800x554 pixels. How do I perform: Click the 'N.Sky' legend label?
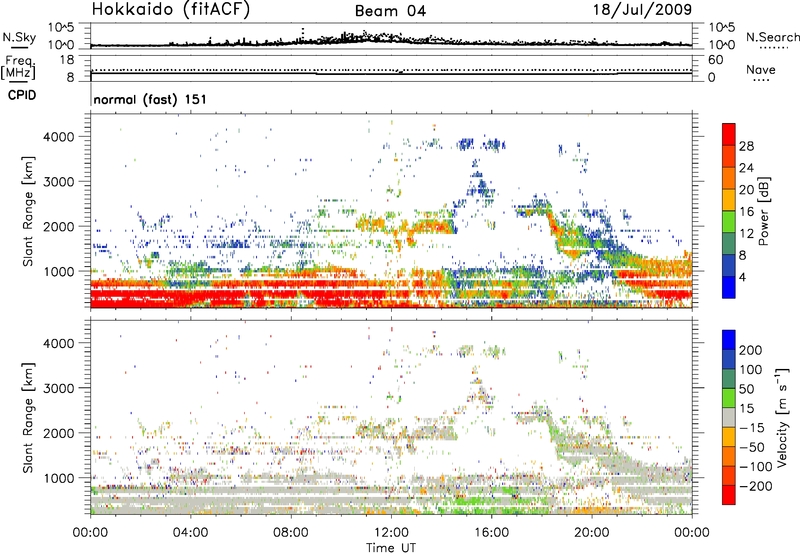[x=19, y=37]
